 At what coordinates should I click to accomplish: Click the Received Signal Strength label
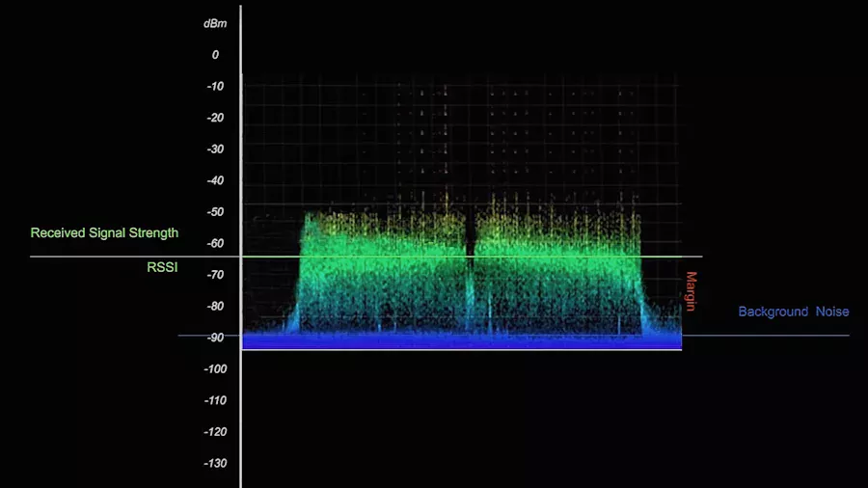tap(104, 233)
